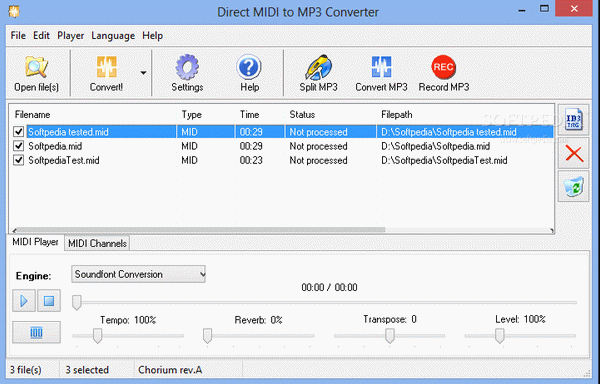Click the Level slider handle

pyautogui.click(x=499, y=335)
